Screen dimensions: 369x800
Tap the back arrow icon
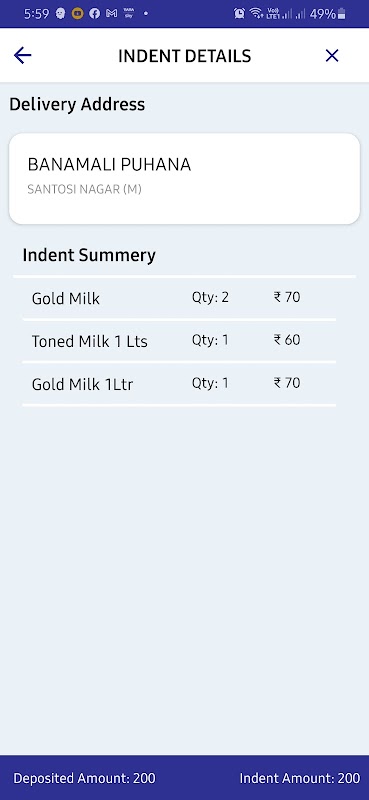coord(22,56)
